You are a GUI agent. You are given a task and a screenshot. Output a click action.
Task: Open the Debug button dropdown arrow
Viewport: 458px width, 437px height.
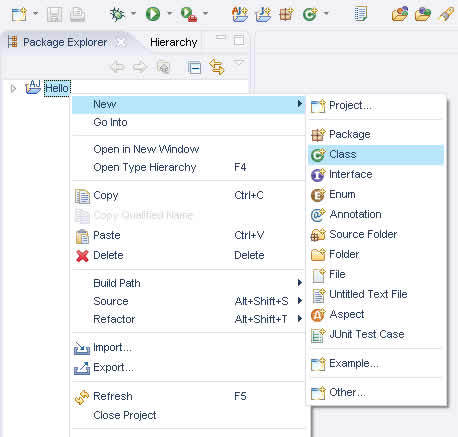133,14
